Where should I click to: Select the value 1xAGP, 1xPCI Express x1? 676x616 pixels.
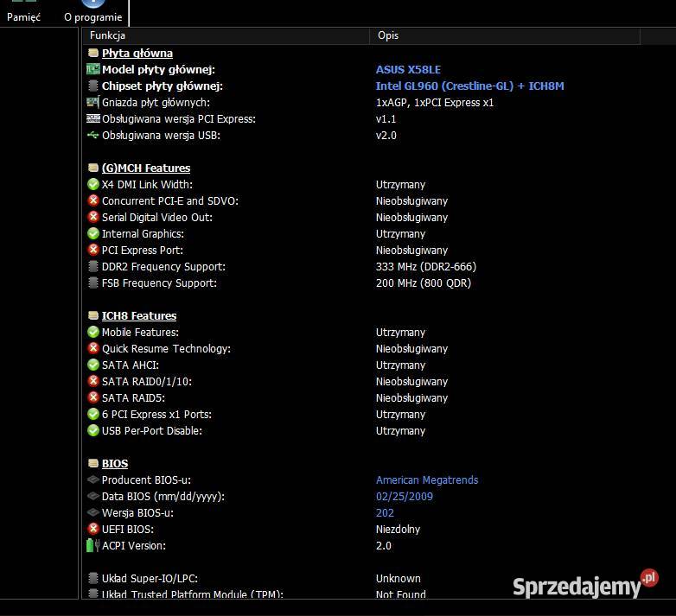pos(435,103)
